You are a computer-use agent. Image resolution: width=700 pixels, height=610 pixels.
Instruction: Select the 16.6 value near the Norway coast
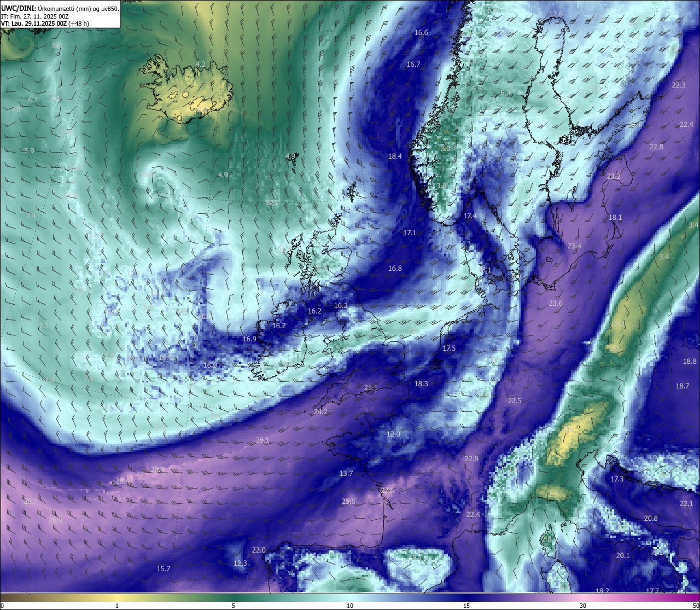click(421, 33)
